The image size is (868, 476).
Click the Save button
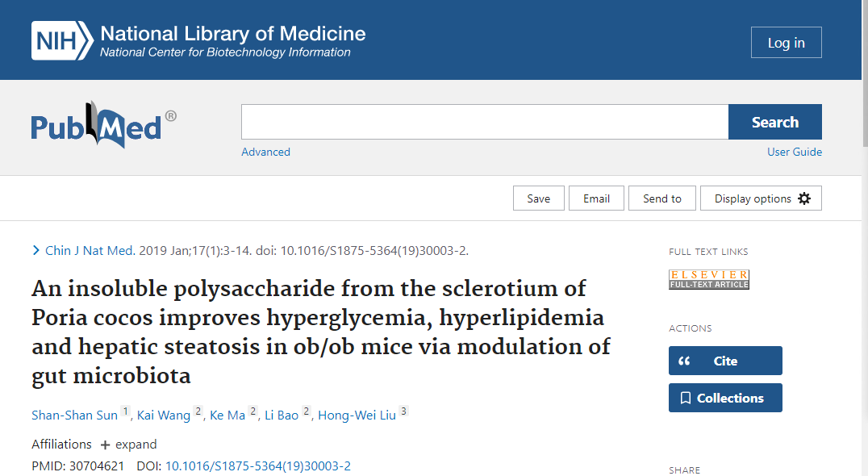pos(539,198)
